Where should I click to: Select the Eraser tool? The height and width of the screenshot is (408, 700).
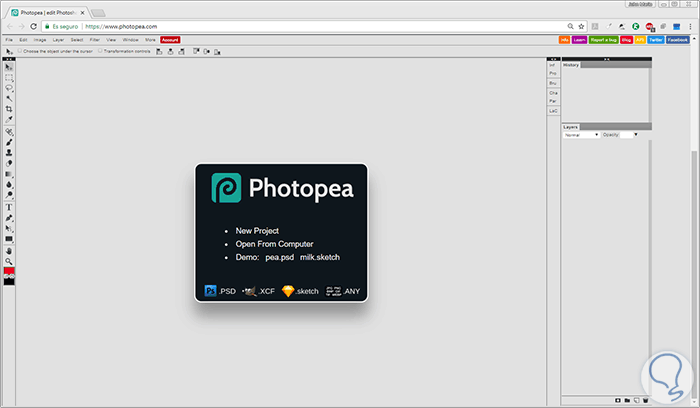pos(9,163)
